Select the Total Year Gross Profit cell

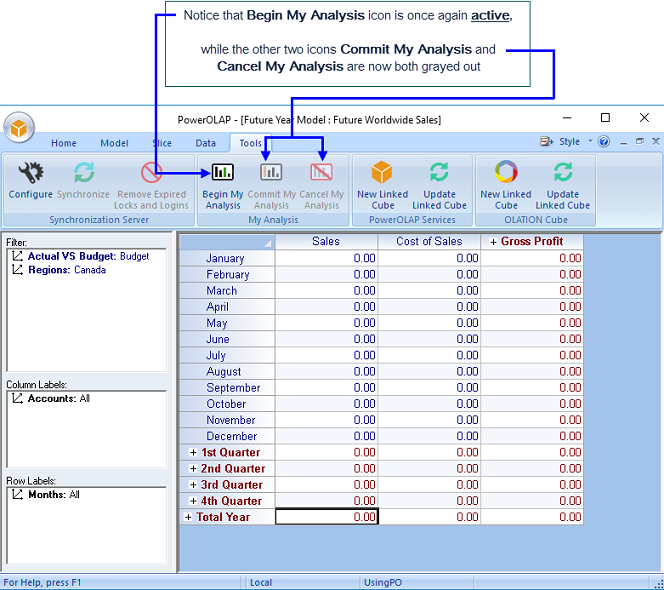click(532, 517)
